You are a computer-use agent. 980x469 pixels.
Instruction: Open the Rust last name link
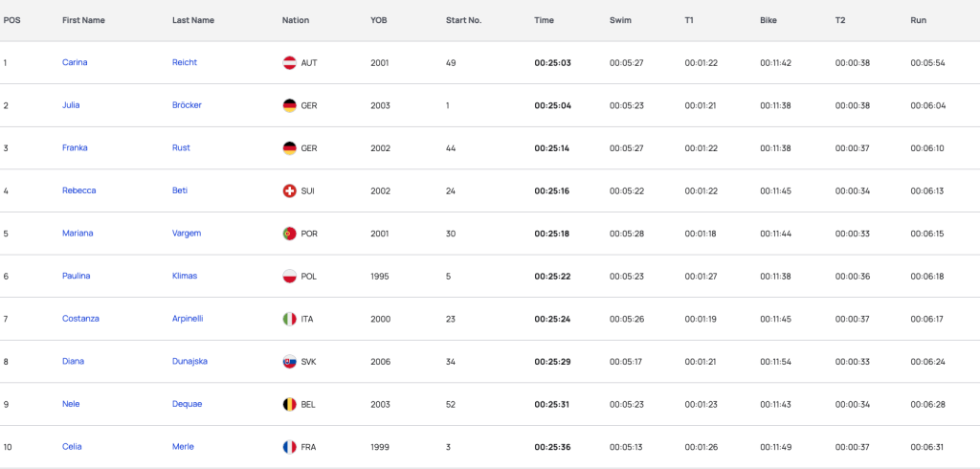[181, 147]
